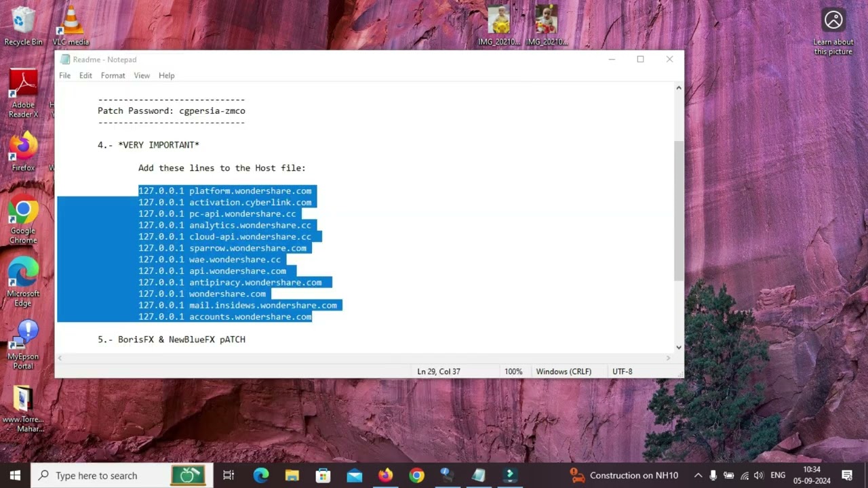The height and width of the screenshot is (488, 868).
Task: Click status bar 'Ln 29, Col 37'
Action: click(x=439, y=371)
